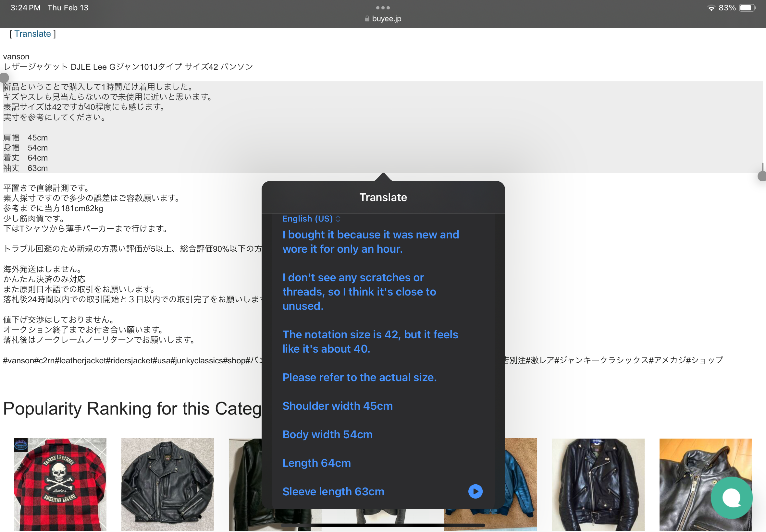This screenshot has width=766, height=532.
Task: Tap translation 'I don't see any scratches'
Action: coord(359,292)
